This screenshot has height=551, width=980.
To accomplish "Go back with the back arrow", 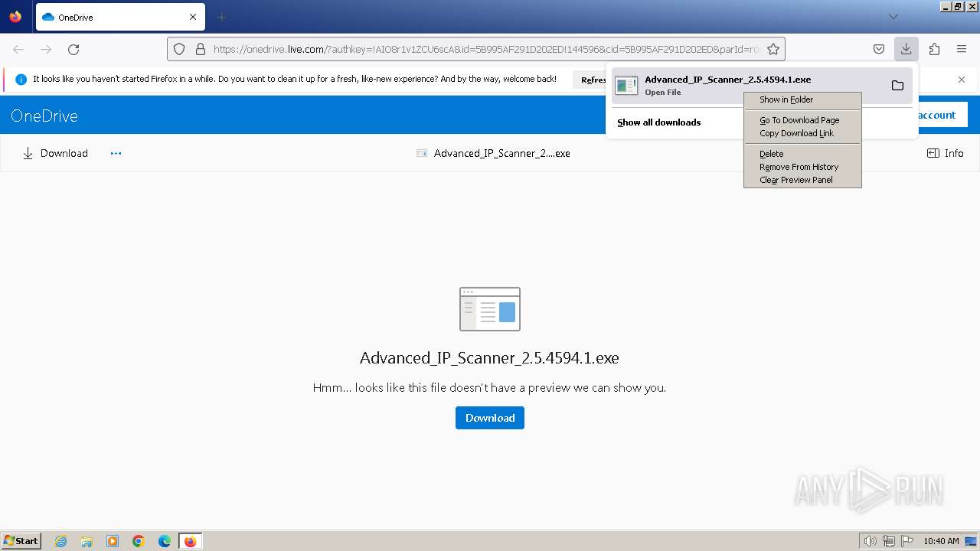I will 18,49.
